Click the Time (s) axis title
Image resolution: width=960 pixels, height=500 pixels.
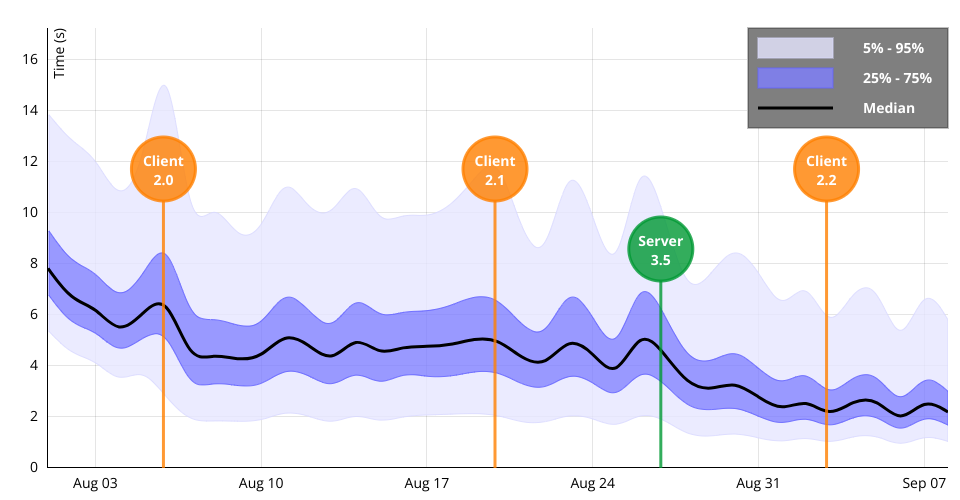coord(59,53)
